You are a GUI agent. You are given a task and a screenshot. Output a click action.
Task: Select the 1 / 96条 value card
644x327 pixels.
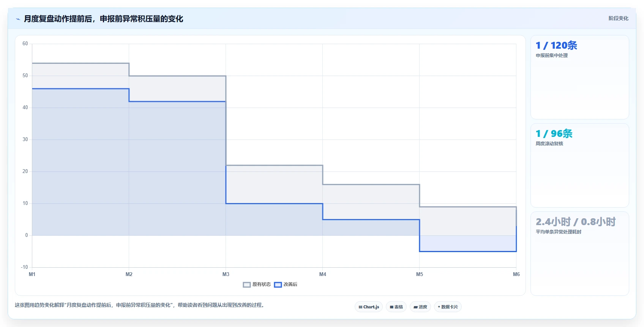[579, 165]
